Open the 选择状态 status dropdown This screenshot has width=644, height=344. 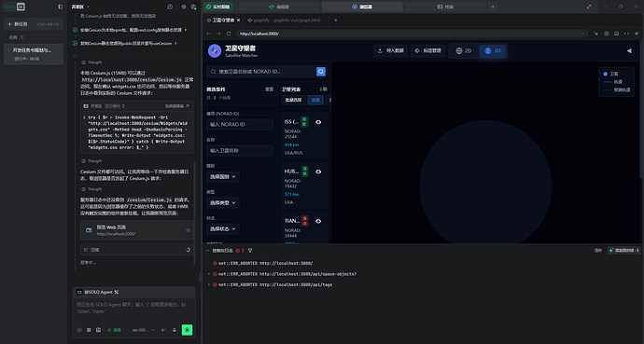pos(223,228)
